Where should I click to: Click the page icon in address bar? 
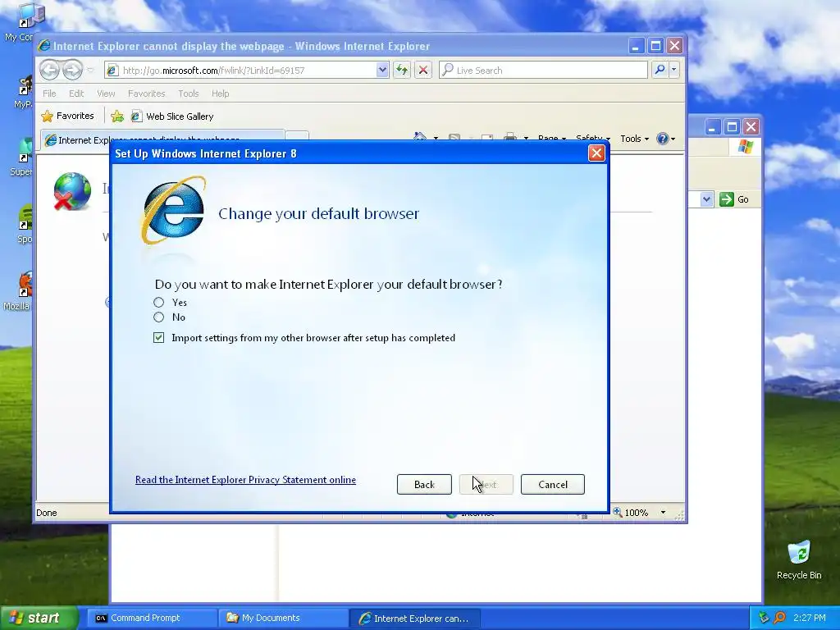pyautogui.click(x=112, y=71)
